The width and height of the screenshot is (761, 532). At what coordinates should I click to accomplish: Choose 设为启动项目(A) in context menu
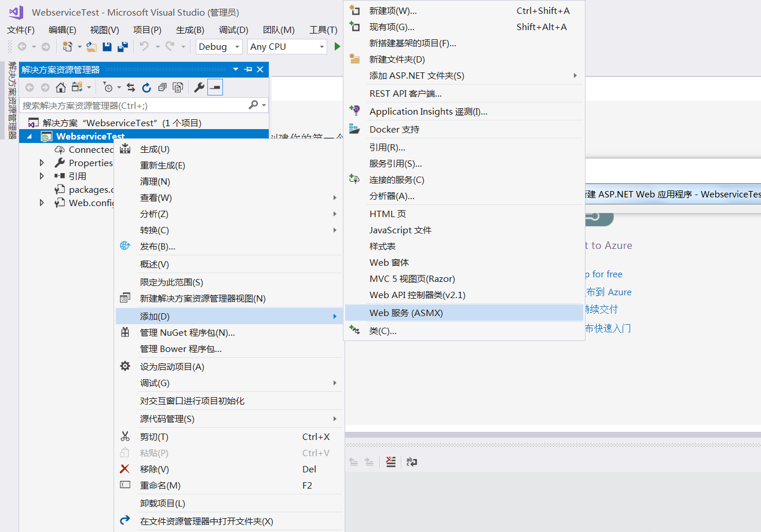coord(229,366)
